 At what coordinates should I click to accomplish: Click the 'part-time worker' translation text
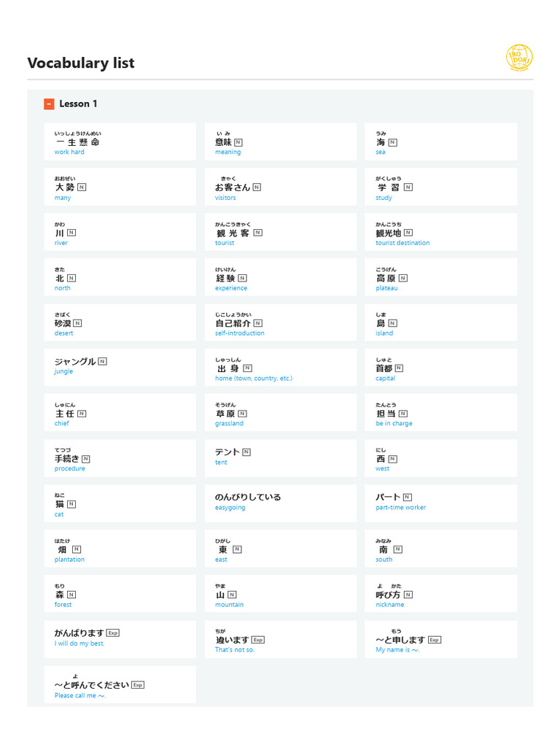point(401,508)
